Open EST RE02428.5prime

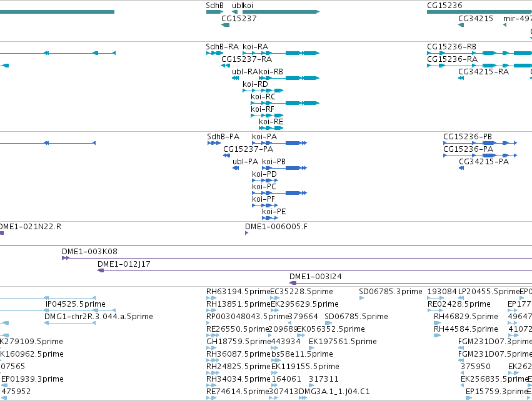click(459, 304)
